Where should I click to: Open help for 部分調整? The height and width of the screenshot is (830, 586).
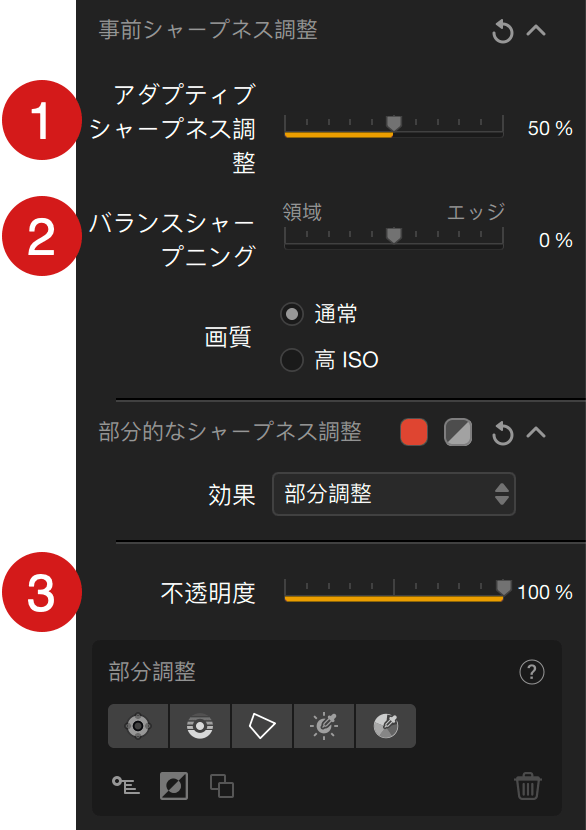pos(532,672)
